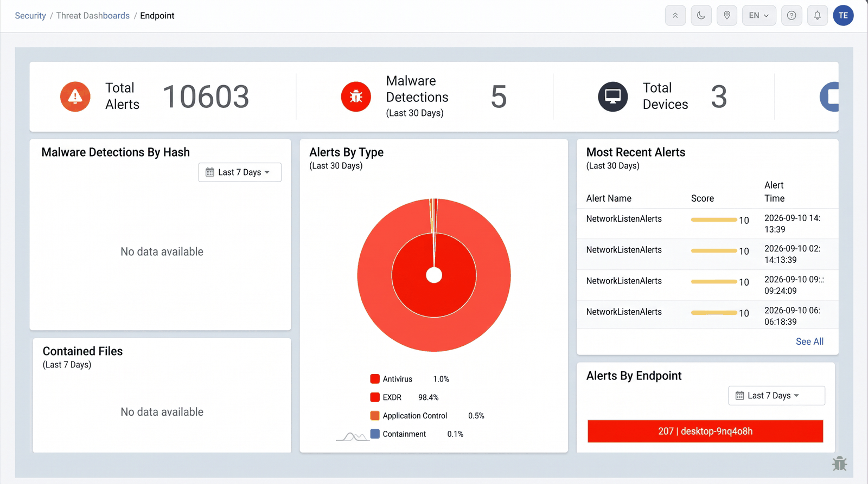Click the collapse header double-chevron icon
The width and height of the screenshot is (868, 484).
tap(675, 16)
